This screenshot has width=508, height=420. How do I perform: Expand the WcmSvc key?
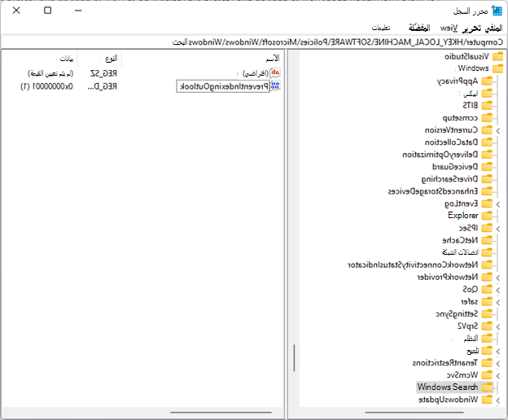[x=498, y=376]
